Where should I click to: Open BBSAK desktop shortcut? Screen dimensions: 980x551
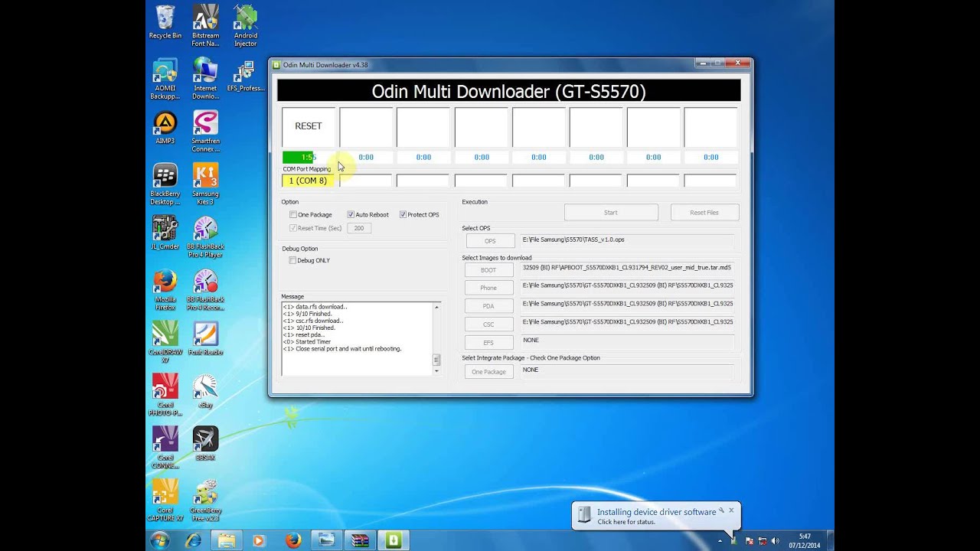click(205, 444)
